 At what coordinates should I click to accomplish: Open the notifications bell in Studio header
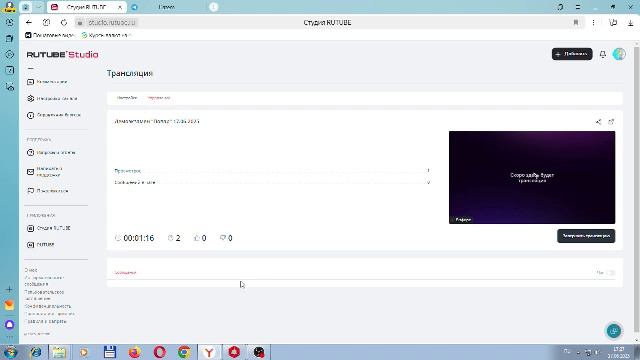[602, 54]
